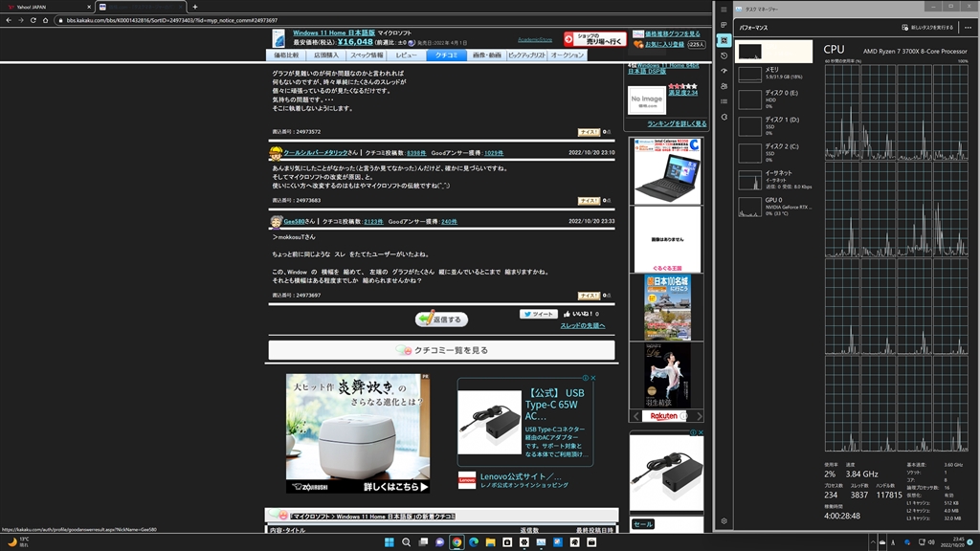
Task: Run new task in Task Manager
Action: (927, 28)
